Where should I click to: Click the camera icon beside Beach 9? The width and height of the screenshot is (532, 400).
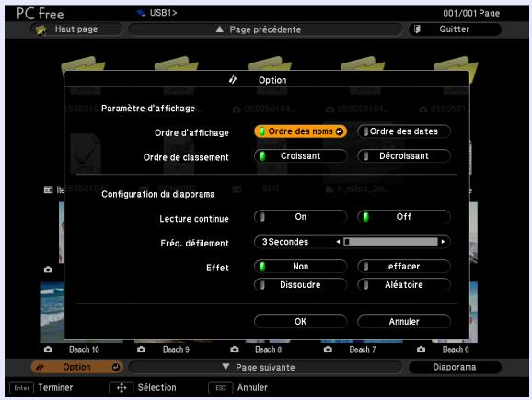coord(142,349)
